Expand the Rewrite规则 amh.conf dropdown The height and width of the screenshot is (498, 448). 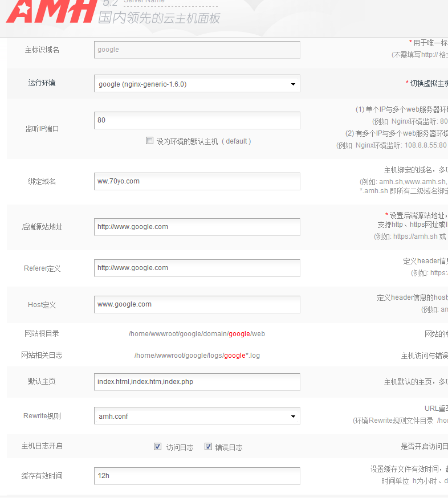pos(197,416)
